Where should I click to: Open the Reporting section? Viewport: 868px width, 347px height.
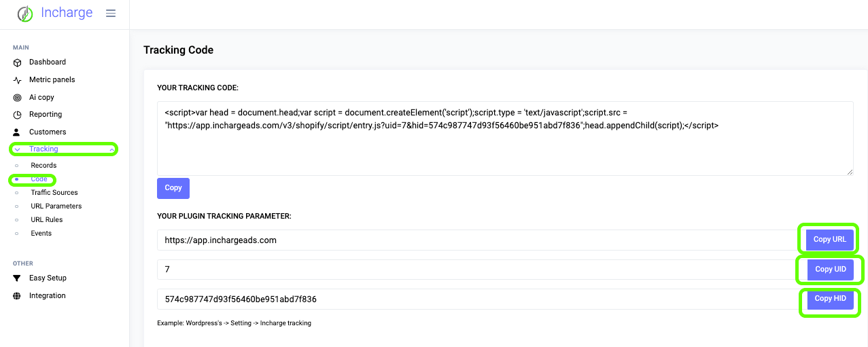coord(46,114)
